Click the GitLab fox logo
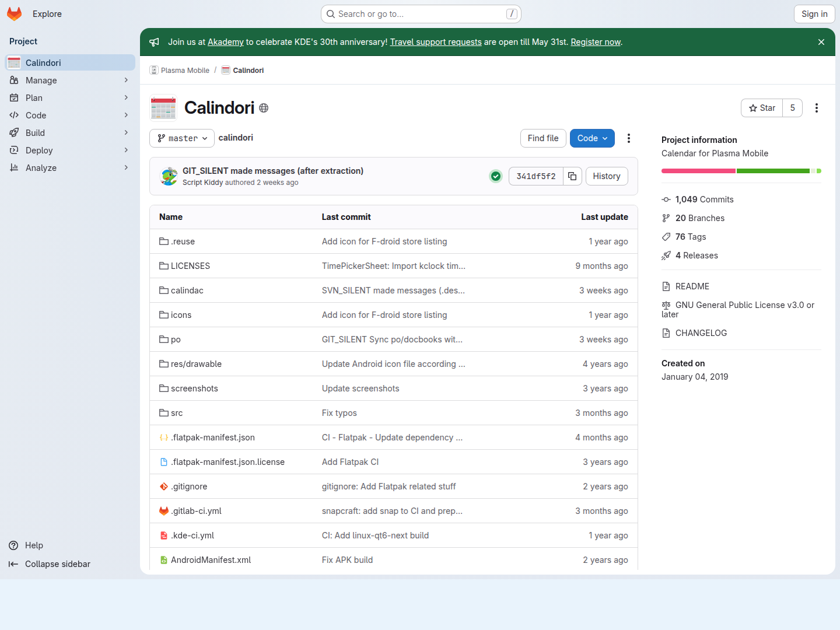Screen dimensions: 840x630 click(x=15, y=13)
